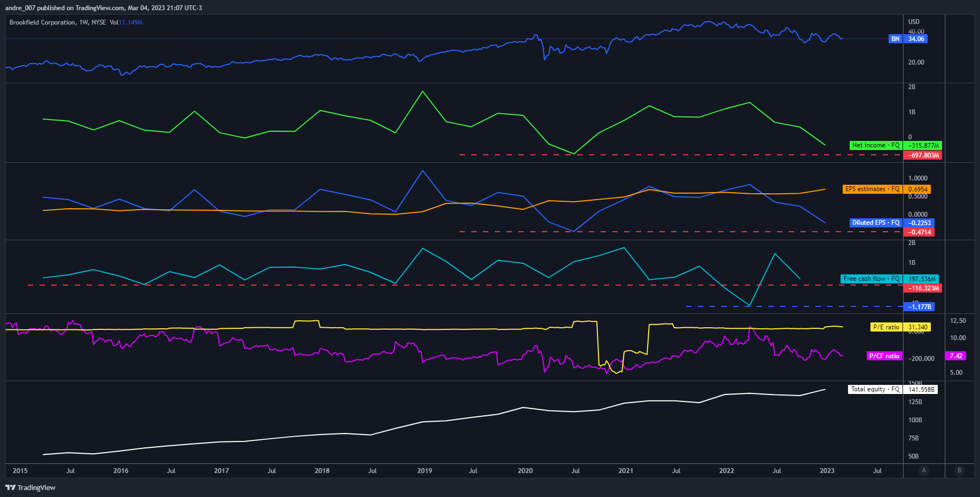Click the -0.2253 diluted EPS value

click(919, 223)
